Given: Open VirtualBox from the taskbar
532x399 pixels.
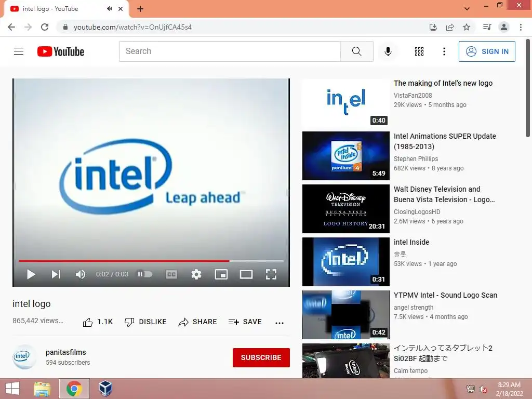Looking at the screenshot, I should pyautogui.click(x=105, y=389).
